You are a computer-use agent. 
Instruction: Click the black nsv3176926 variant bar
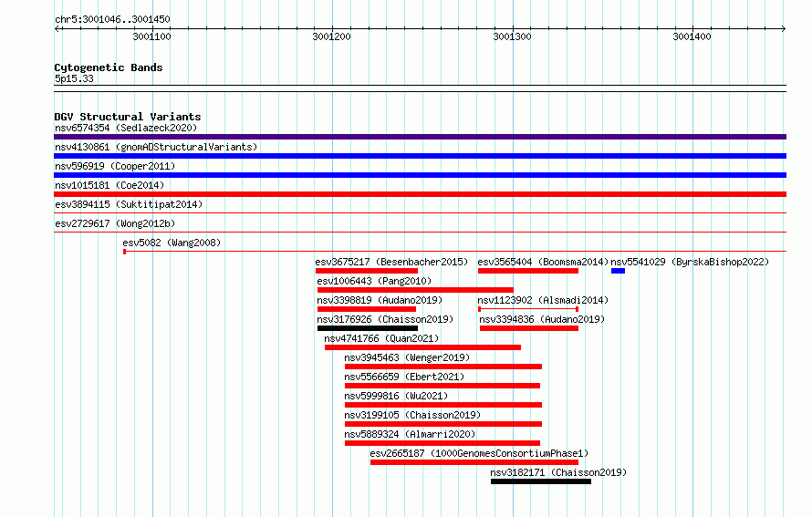click(368, 328)
